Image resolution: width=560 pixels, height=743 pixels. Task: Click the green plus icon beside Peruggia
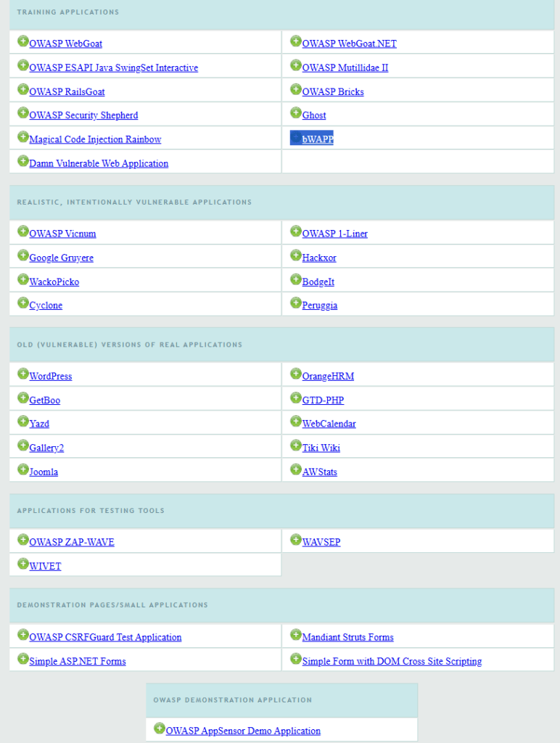click(x=296, y=303)
